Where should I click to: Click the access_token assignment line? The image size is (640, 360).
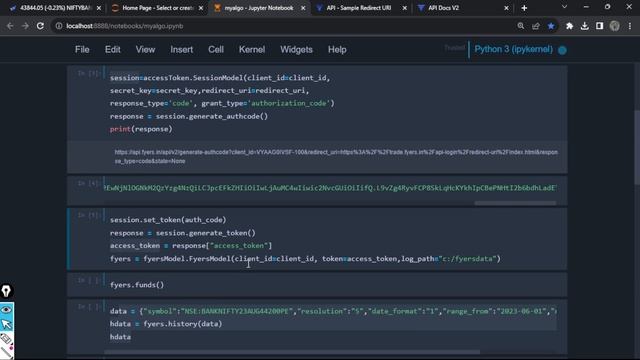coord(191,246)
